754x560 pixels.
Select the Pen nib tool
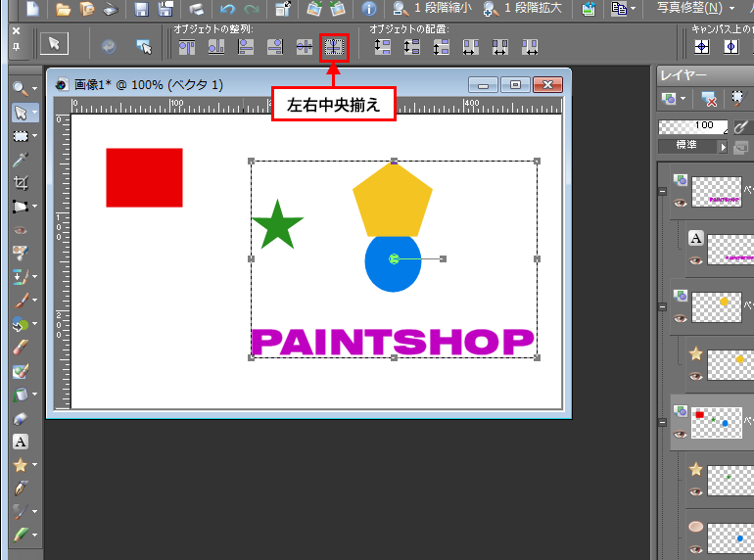point(21,489)
